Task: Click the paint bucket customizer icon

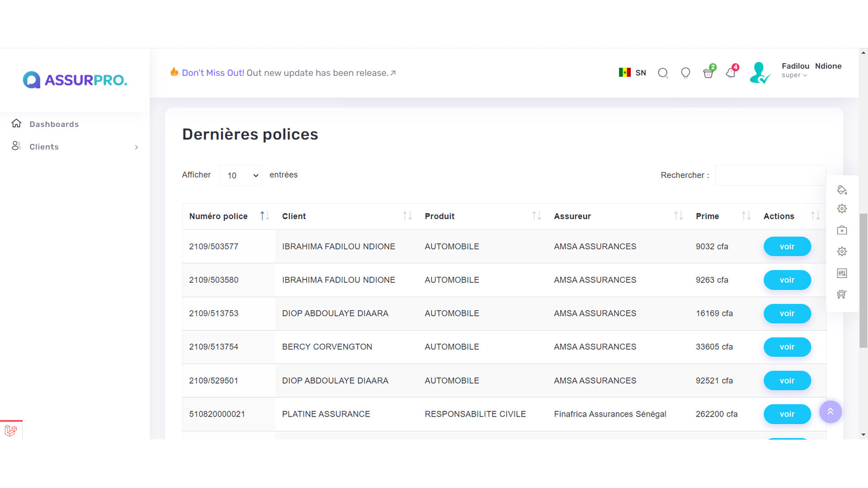Action: (x=842, y=190)
